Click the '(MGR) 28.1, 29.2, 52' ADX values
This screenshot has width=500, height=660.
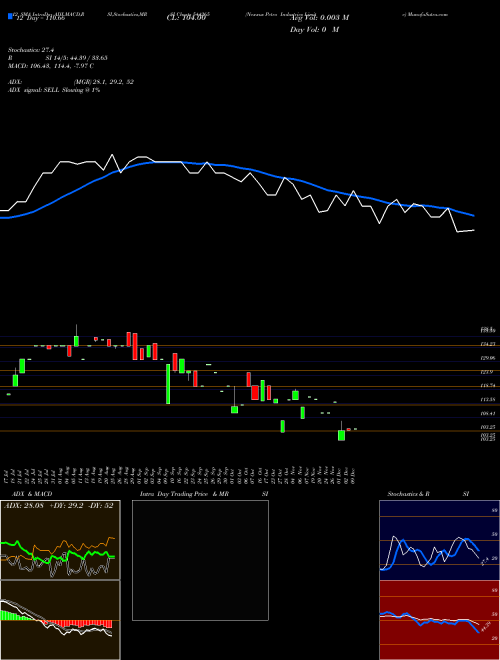(x=104, y=82)
